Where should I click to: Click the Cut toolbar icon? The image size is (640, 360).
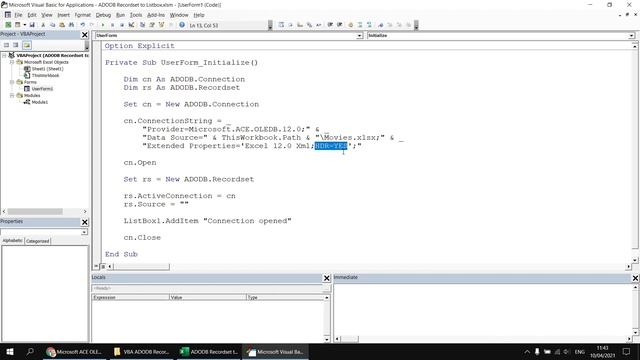tap(43, 25)
